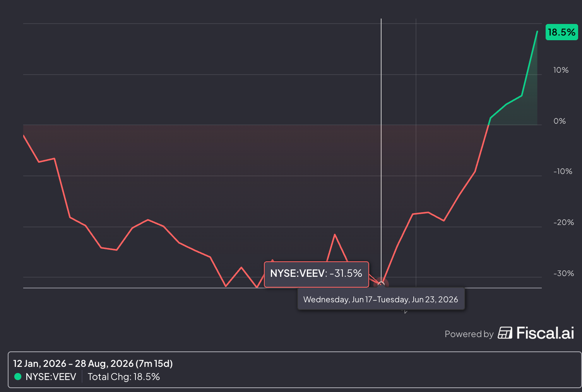This screenshot has width=582, height=392.
Task: Click the Powered by text
Action: pyautogui.click(x=469, y=334)
